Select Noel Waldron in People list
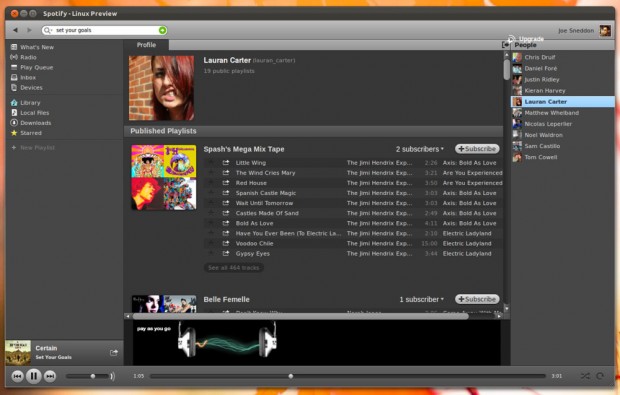This screenshot has height=395, width=620. pos(563,135)
